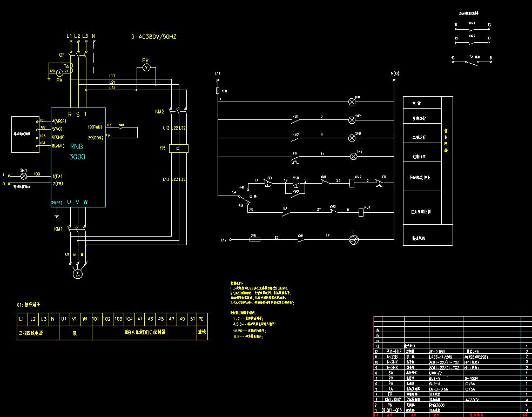Image resolution: width=532 pixels, height=417 pixels.
Task: Click the 'BA' system control legend cell
Action: (x=422, y=207)
